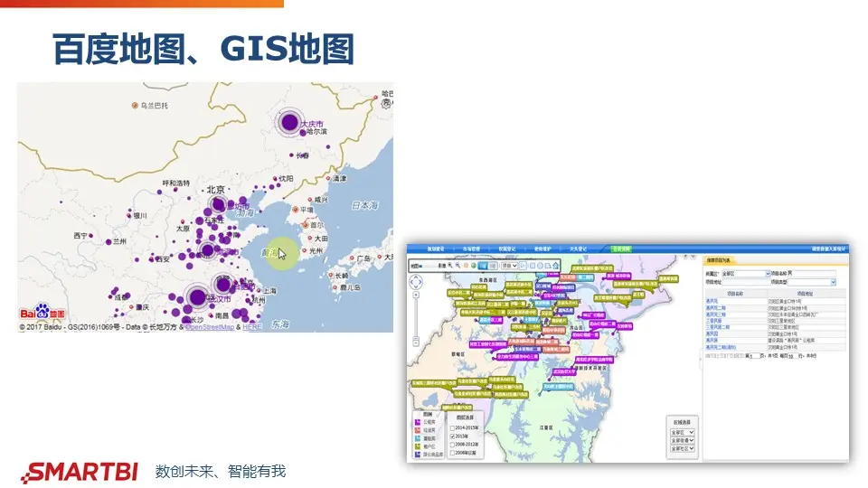Click the zoom minus button below GIS slider
Screen dimensions: 868x488
click(x=416, y=342)
